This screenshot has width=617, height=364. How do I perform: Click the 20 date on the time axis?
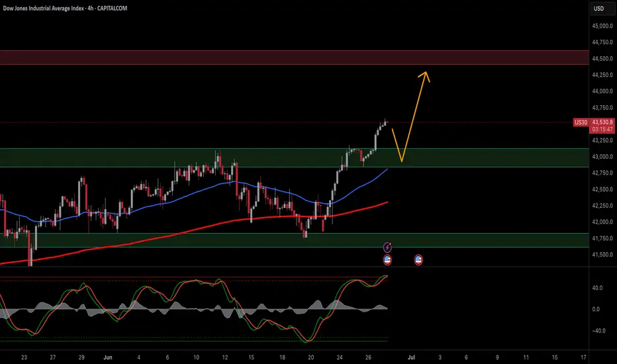click(x=311, y=357)
